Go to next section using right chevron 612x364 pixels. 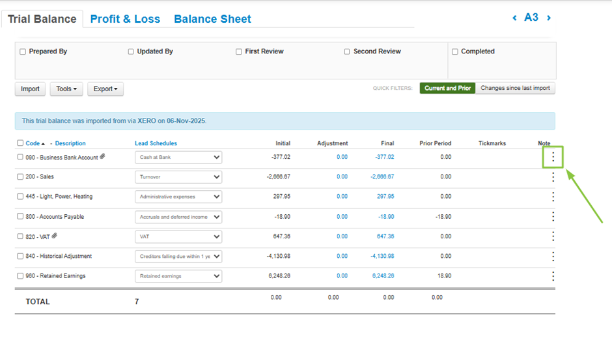[549, 18]
